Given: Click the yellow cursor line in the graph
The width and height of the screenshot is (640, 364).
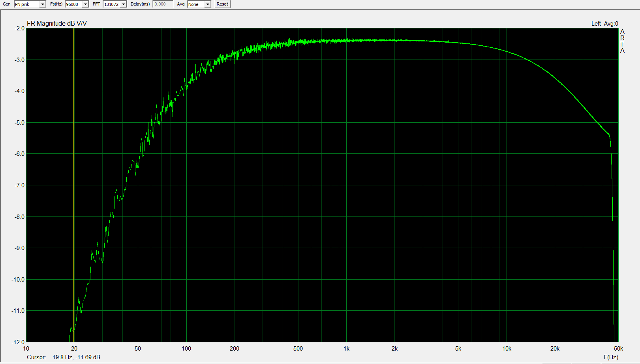Looking at the screenshot, I should (x=73, y=185).
